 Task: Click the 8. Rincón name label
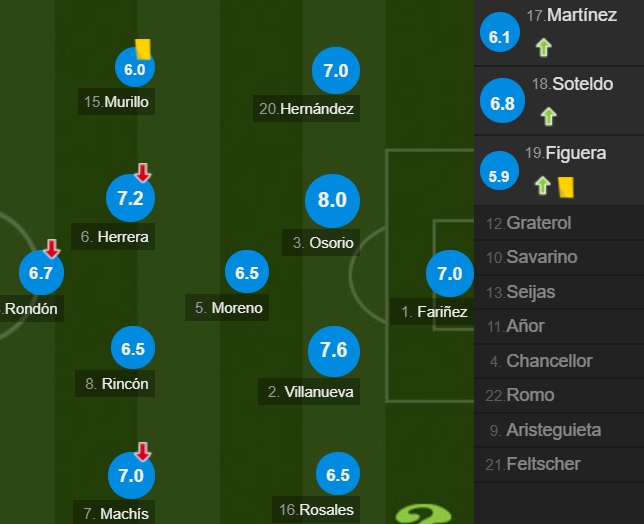pos(115,384)
